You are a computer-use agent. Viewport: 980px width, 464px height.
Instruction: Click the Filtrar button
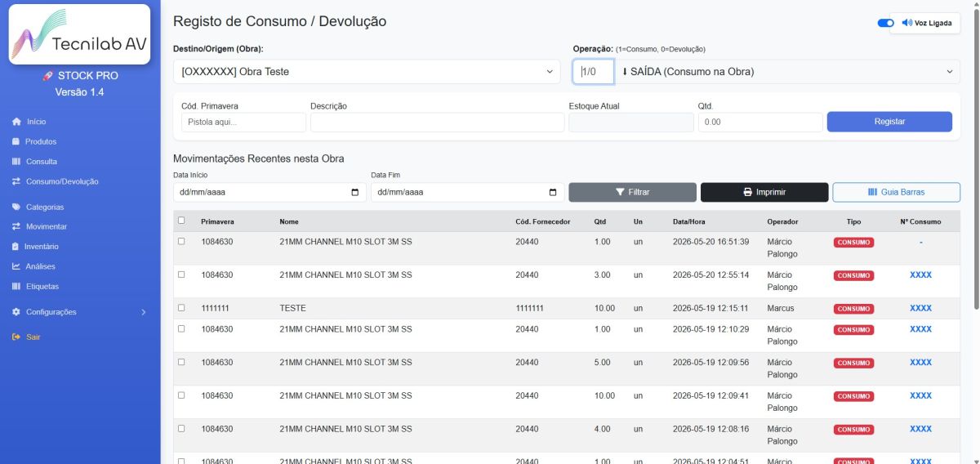[632, 192]
